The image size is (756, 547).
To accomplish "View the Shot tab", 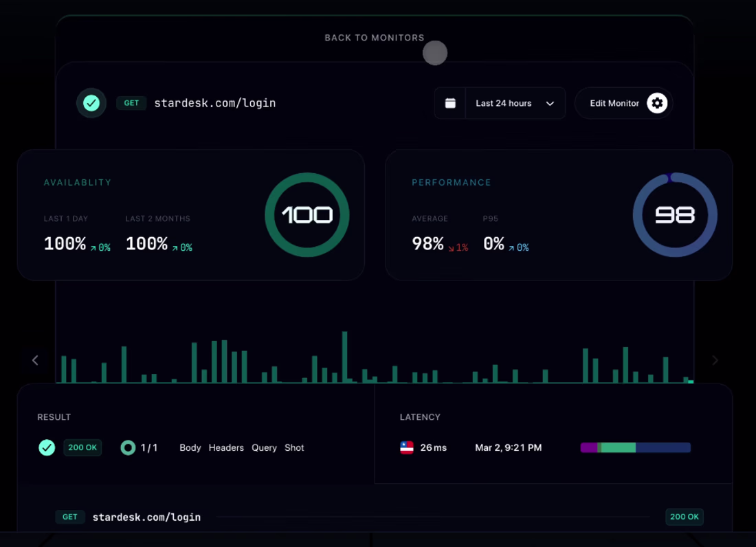I will [x=294, y=448].
